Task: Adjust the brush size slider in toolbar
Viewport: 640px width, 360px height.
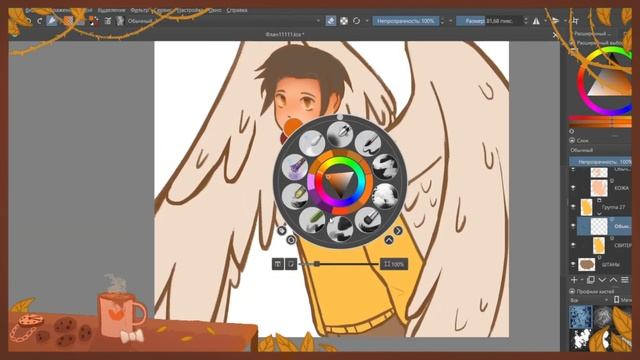Action: point(489,20)
